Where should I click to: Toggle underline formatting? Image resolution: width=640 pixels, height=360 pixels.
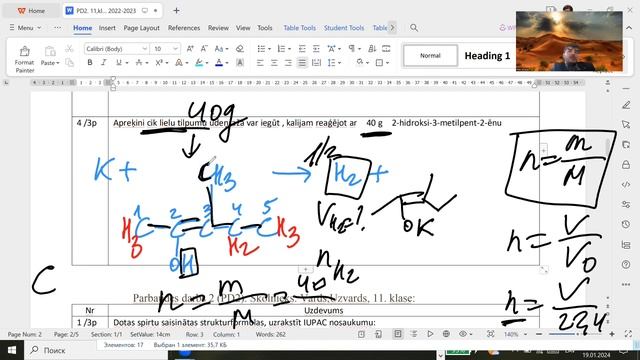click(118, 63)
